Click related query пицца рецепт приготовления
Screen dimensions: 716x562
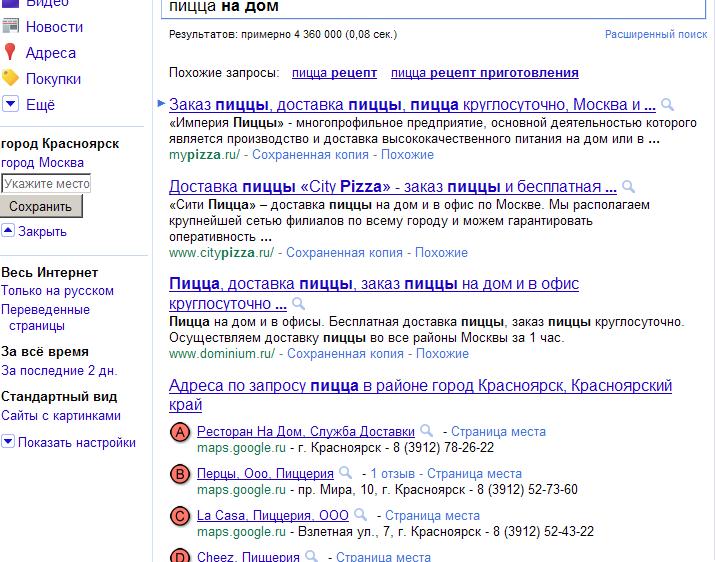[484, 73]
